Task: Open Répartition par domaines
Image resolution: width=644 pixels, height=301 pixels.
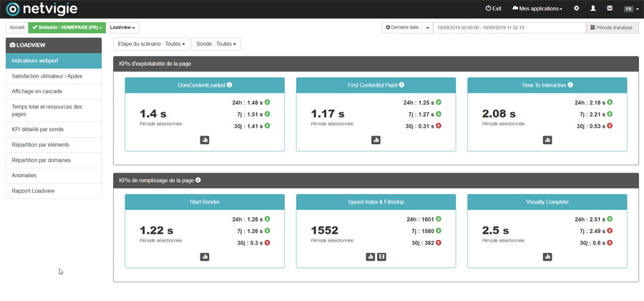Action: click(x=54, y=160)
